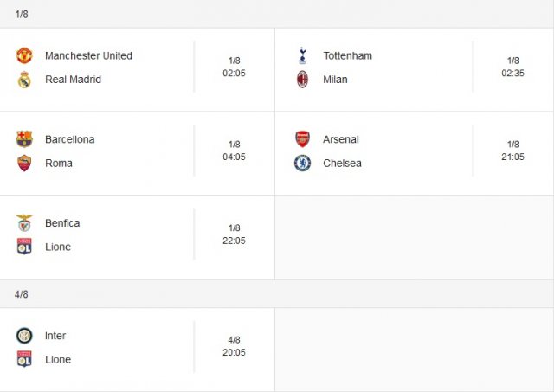Open the Manchester United team link

click(x=88, y=55)
